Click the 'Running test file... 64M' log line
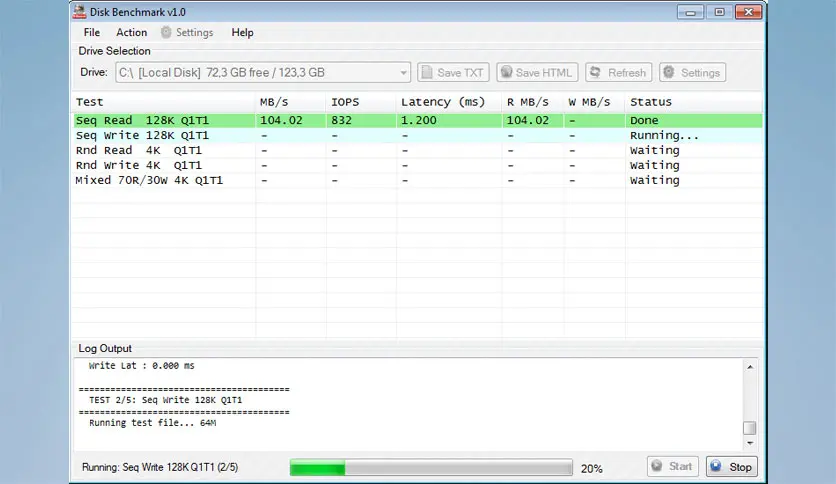The height and width of the screenshot is (484, 836). click(152, 423)
